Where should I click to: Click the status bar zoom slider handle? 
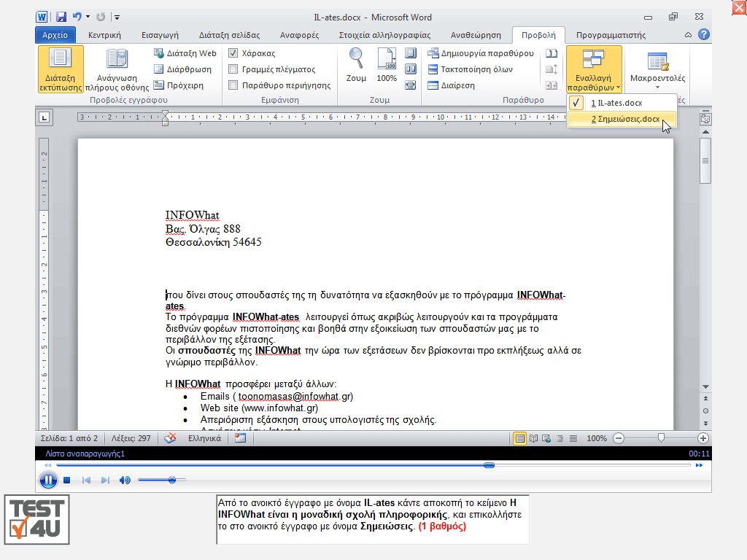[661, 437]
